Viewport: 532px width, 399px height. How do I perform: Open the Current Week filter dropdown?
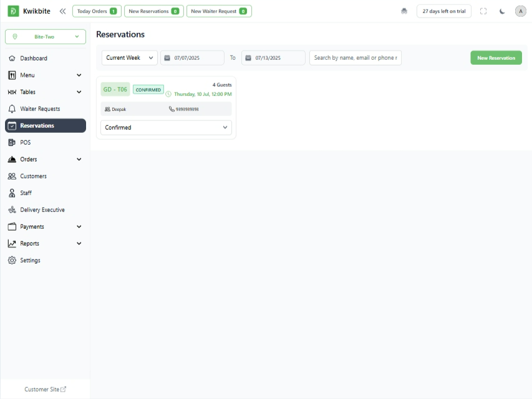129,57
